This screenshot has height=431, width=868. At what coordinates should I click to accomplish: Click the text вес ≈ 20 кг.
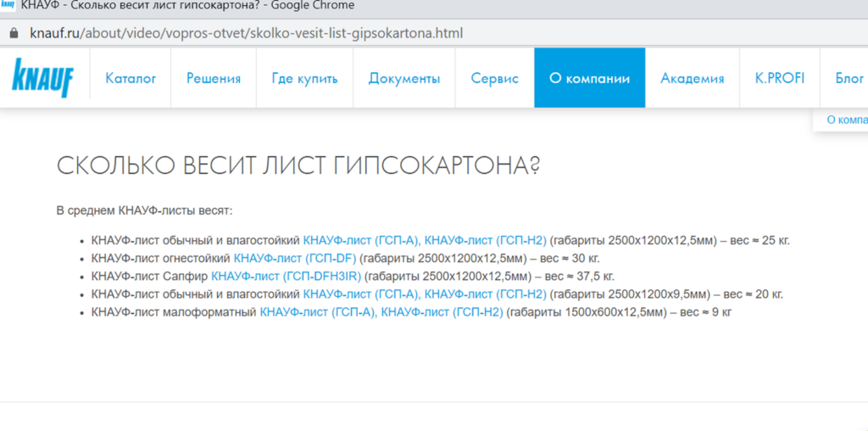coord(754,294)
